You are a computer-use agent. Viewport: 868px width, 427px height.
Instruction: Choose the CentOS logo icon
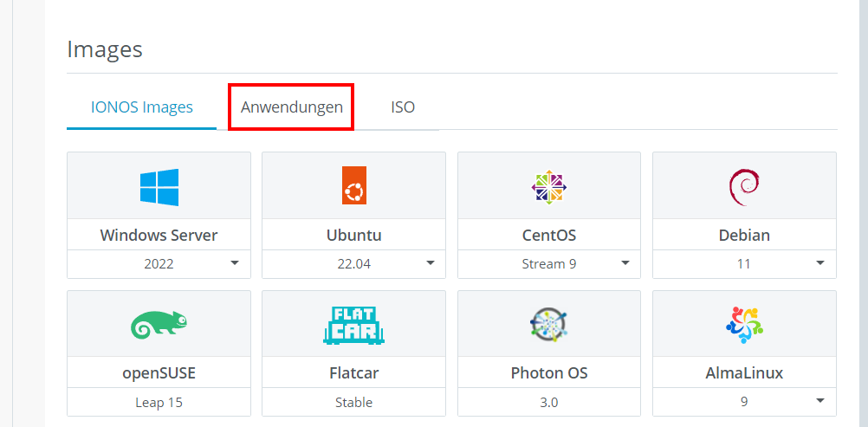click(549, 186)
